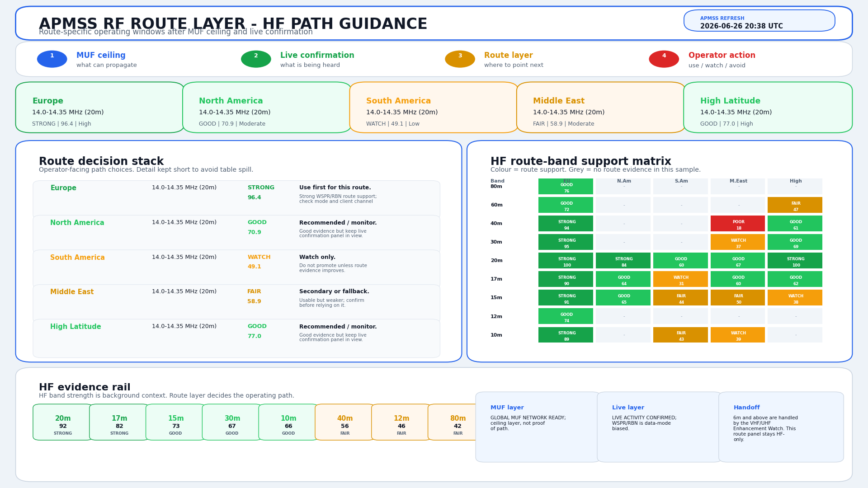Image resolution: width=868 pixels, height=488 pixels.
Task: Click the green Live confirmation step 2 circle
Action: pos(256,59)
